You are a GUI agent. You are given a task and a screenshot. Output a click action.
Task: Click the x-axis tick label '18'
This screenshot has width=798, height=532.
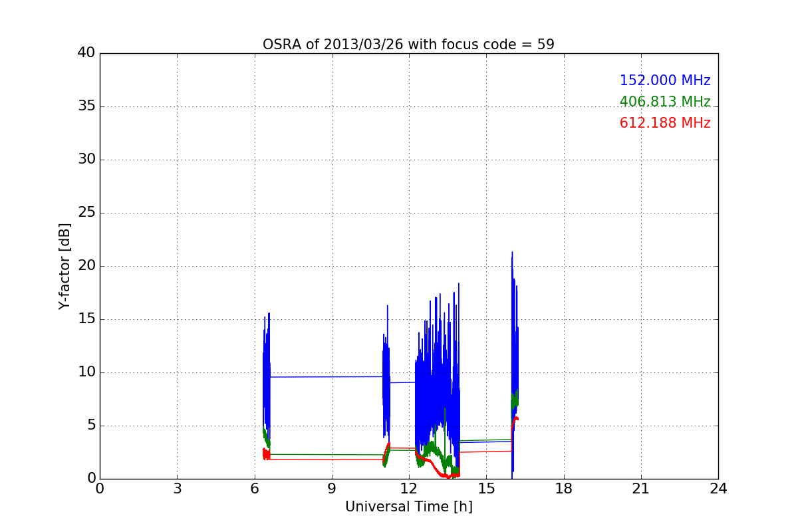click(563, 489)
